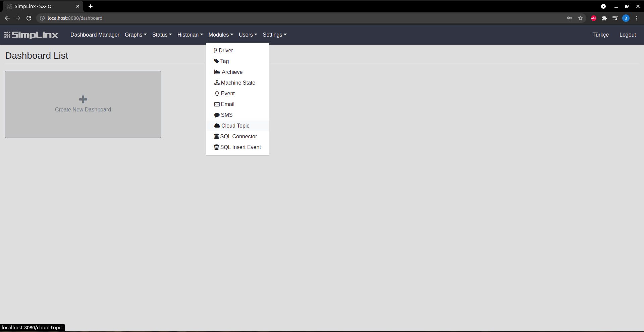Viewport: 644px width, 332px height.
Task: Click the Logout button
Action: tap(627, 35)
